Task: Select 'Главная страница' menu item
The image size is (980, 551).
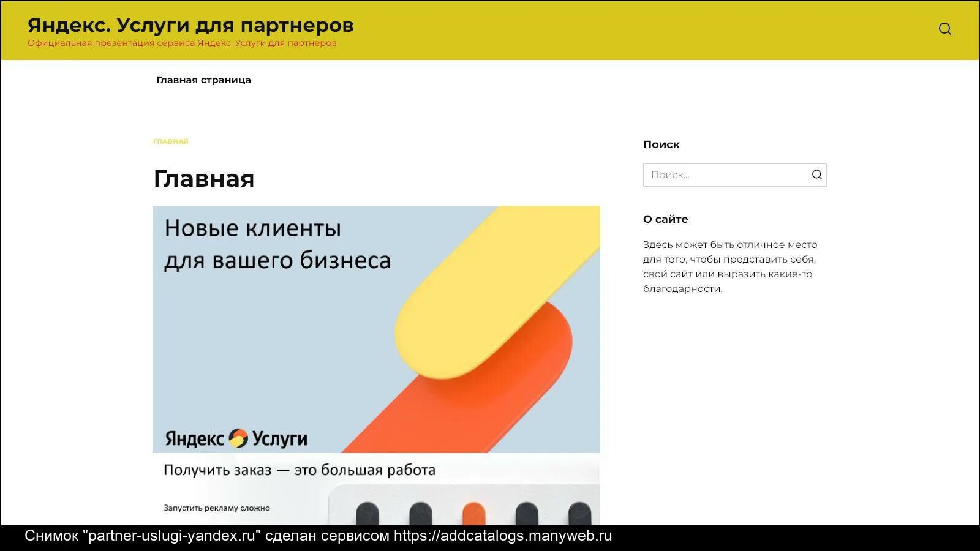Action: pos(203,80)
